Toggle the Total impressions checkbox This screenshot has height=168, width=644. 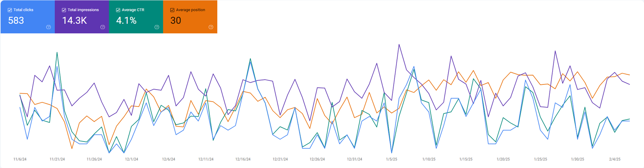click(64, 10)
